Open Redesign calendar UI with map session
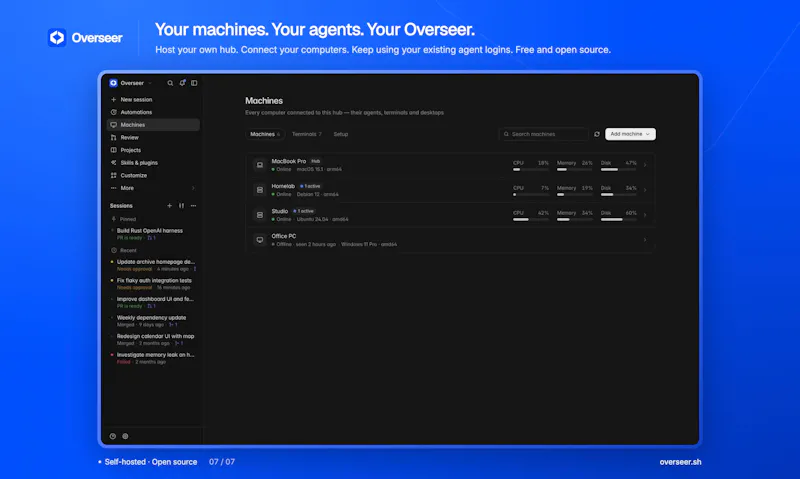This screenshot has width=800, height=479. [x=153, y=340]
